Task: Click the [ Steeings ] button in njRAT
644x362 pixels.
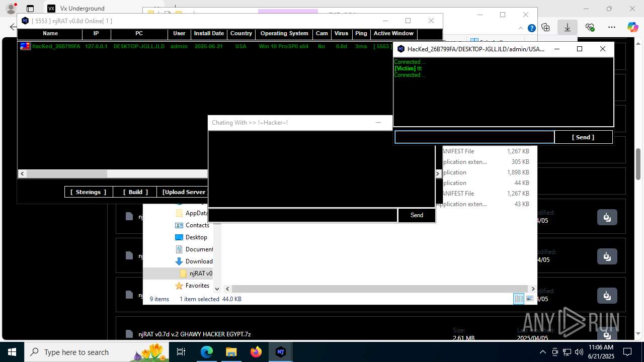Action: click(x=88, y=192)
